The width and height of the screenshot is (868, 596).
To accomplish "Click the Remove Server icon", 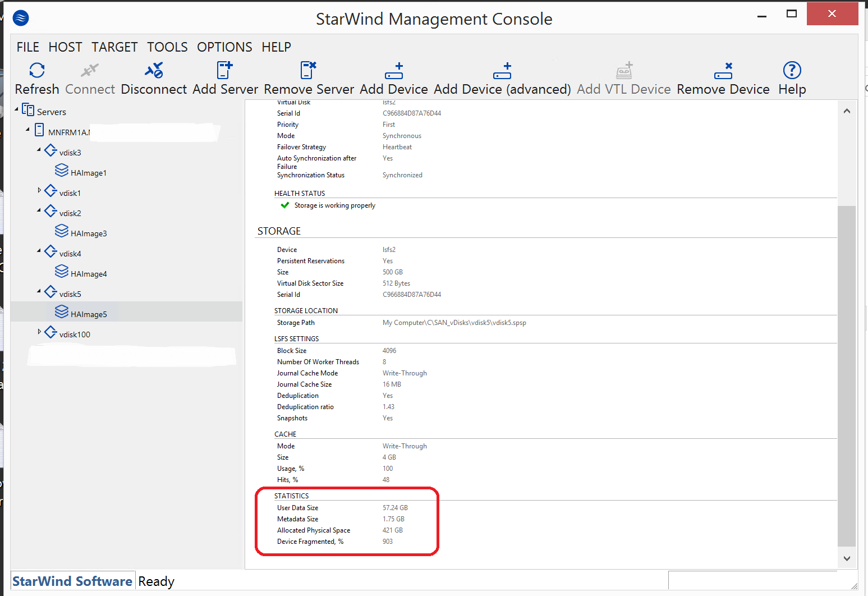I will [x=309, y=70].
